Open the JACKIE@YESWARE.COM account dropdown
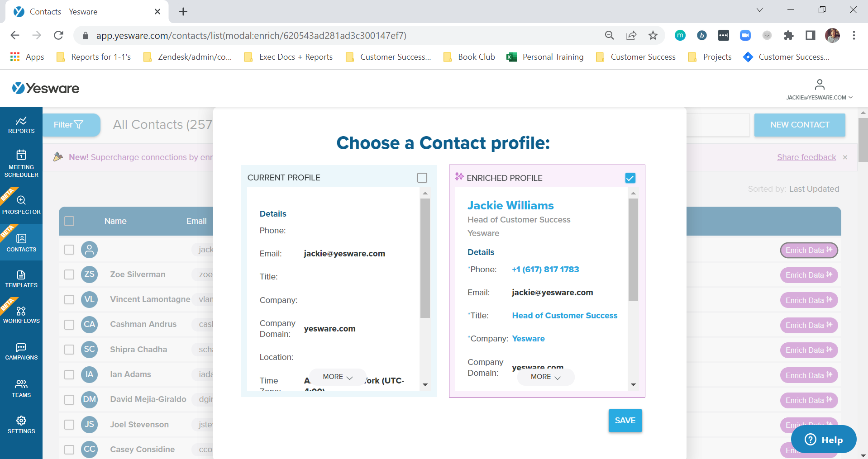The image size is (868, 459). point(819,97)
